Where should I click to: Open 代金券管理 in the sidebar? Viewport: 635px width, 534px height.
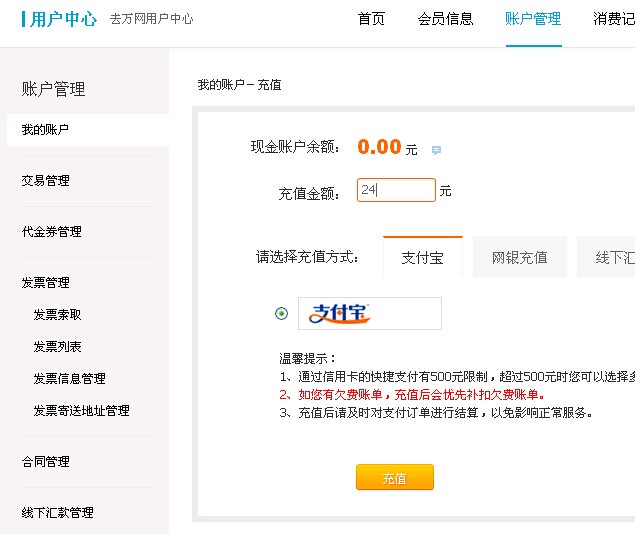51,232
